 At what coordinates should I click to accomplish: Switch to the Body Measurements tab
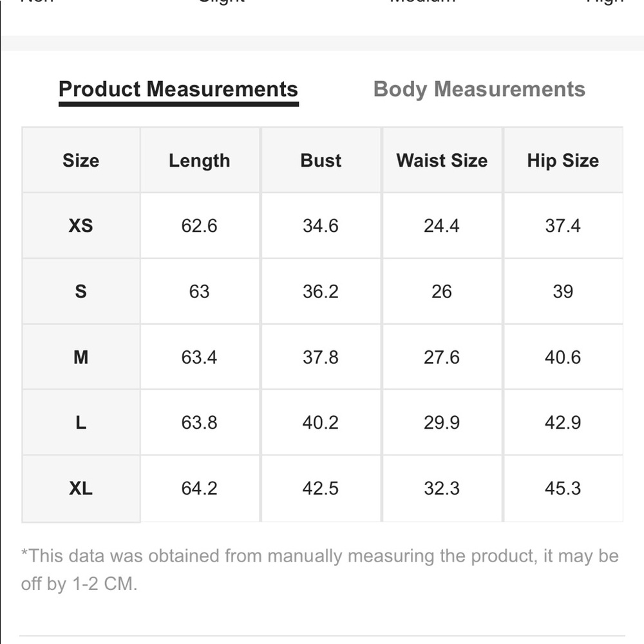click(479, 90)
